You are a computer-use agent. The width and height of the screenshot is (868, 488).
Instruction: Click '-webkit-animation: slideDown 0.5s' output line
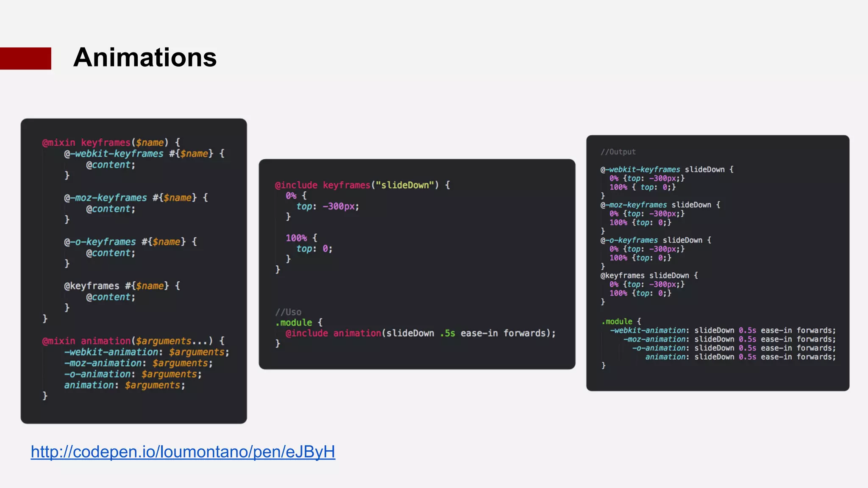coord(723,330)
